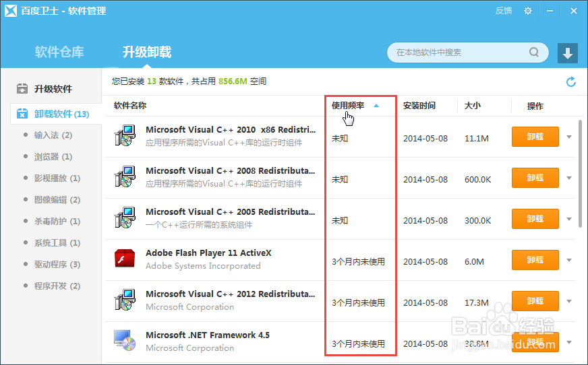Expand options for Adobe Flash Player row
This screenshot has height=365, width=588.
click(569, 260)
